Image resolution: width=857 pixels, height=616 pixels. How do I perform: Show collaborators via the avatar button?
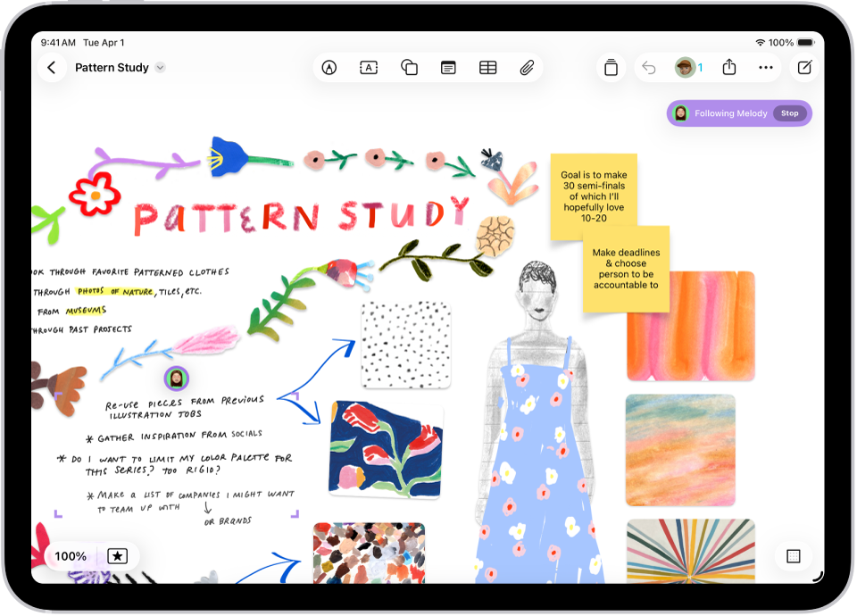688,68
